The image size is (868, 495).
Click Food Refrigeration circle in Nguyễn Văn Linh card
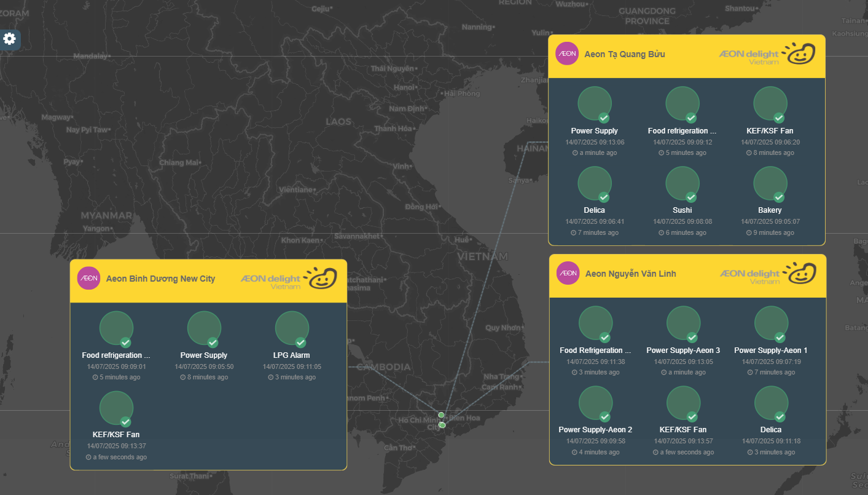coord(596,323)
